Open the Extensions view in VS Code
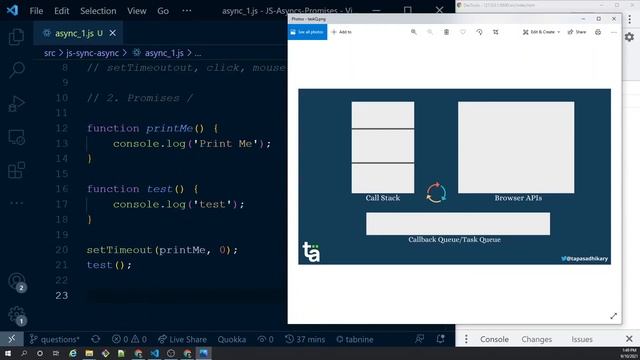The height and width of the screenshot is (360, 640). click(x=16, y=170)
